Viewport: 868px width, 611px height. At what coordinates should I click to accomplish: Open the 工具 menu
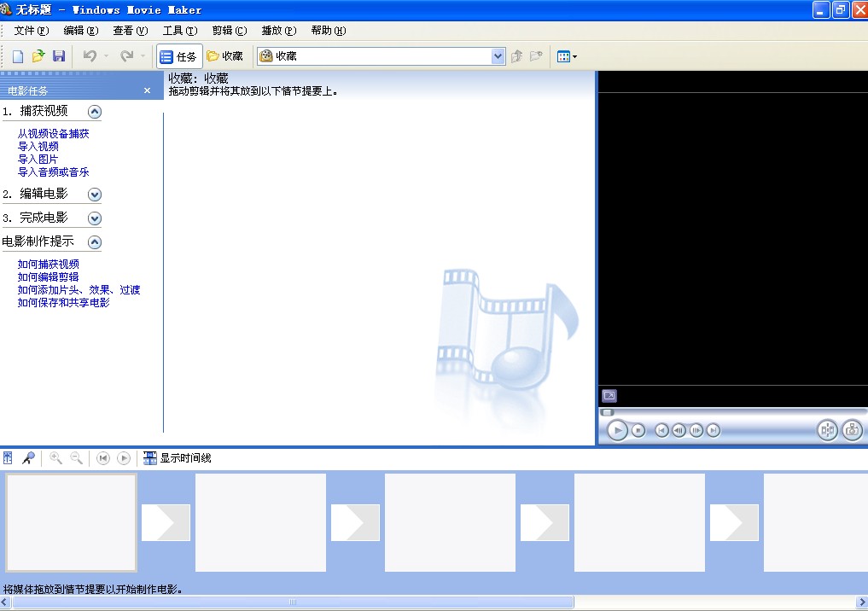pos(180,31)
